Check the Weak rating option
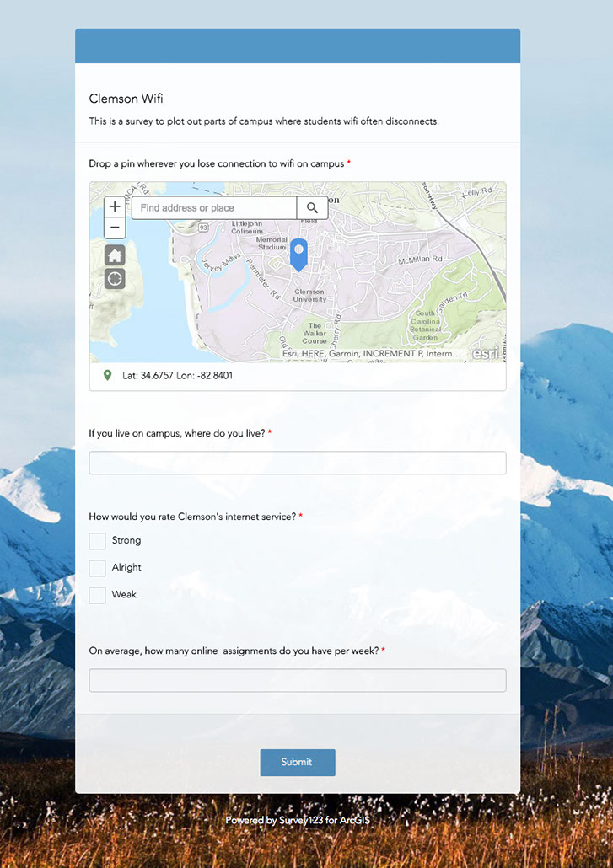Screen dimensions: 613x868 pos(98,595)
